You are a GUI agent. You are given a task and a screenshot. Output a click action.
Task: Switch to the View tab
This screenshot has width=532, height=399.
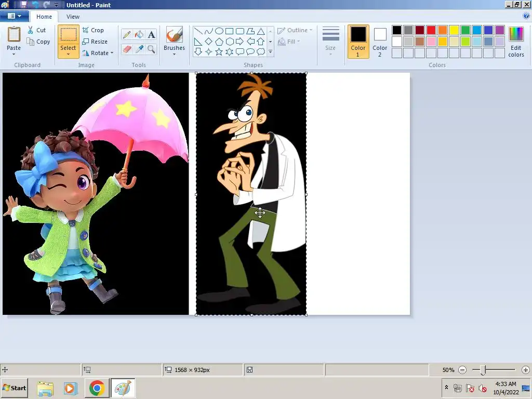[x=73, y=17]
